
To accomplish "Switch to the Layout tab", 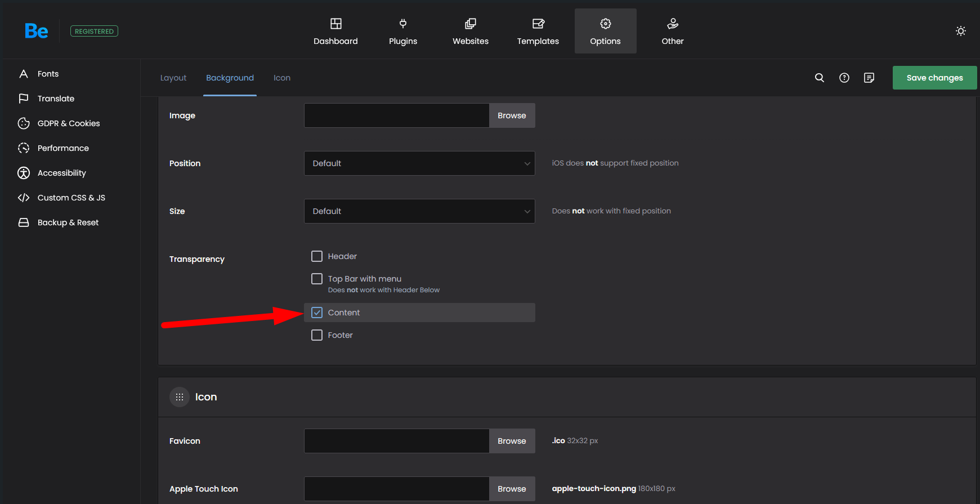I will [173, 78].
